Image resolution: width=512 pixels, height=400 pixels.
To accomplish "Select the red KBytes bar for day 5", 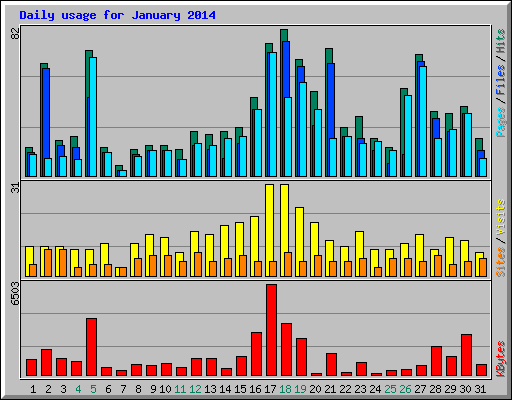I will (91, 347).
